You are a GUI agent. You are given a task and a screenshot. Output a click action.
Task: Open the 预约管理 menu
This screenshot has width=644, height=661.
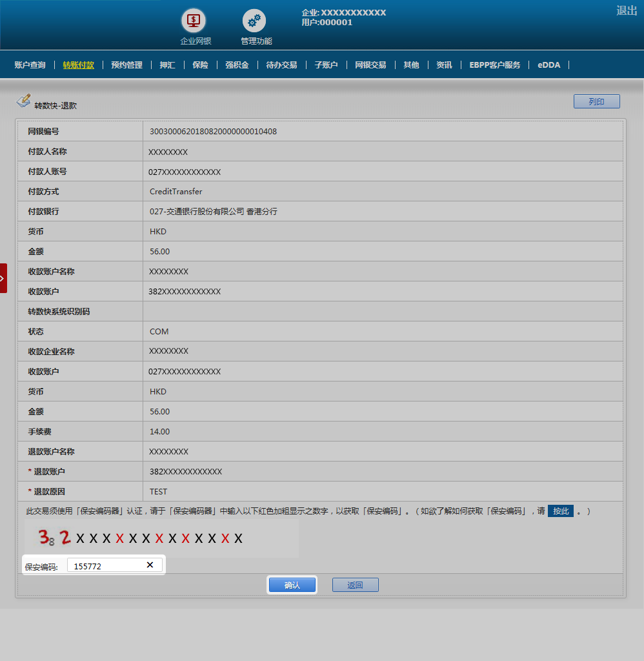click(x=126, y=65)
